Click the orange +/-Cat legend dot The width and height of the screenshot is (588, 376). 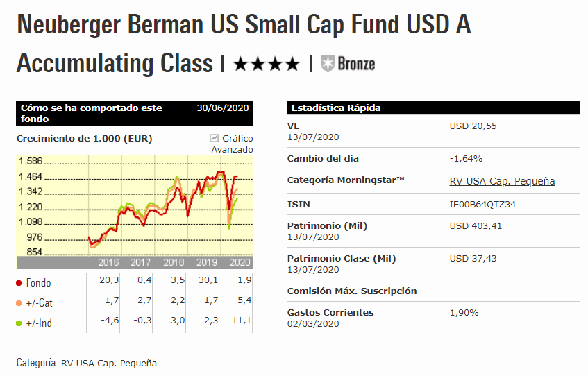pyautogui.click(x=19, y=303)
